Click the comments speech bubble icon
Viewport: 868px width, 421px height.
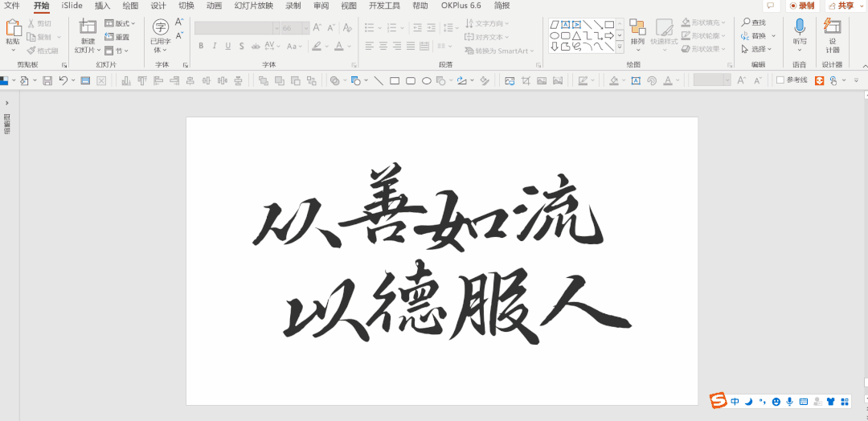coord(770,6)
